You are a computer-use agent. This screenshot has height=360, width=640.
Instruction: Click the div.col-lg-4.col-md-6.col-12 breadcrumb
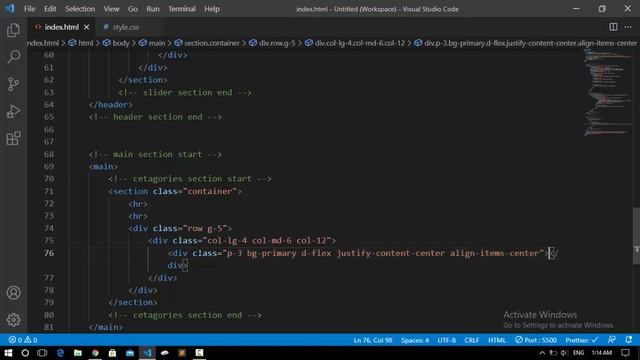[356, 43]
